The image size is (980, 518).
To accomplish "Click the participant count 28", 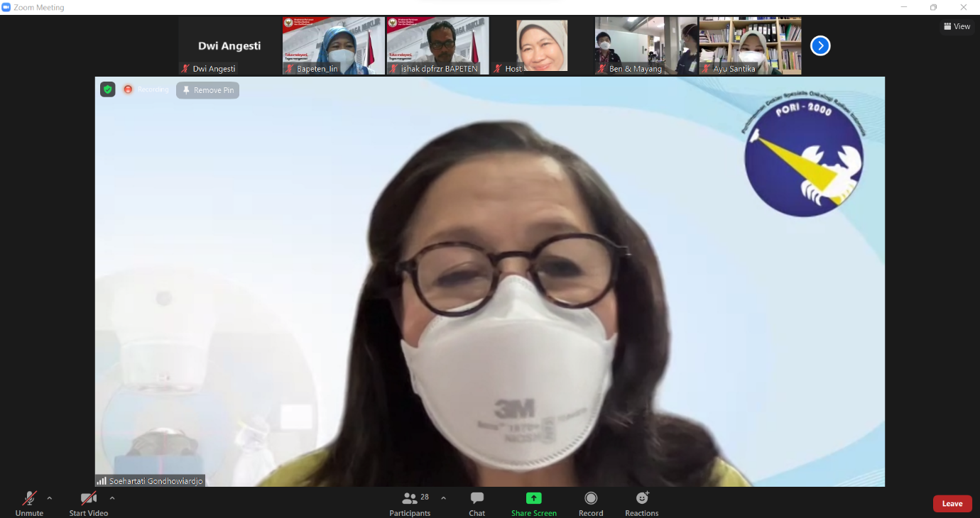I will (425, 497).
